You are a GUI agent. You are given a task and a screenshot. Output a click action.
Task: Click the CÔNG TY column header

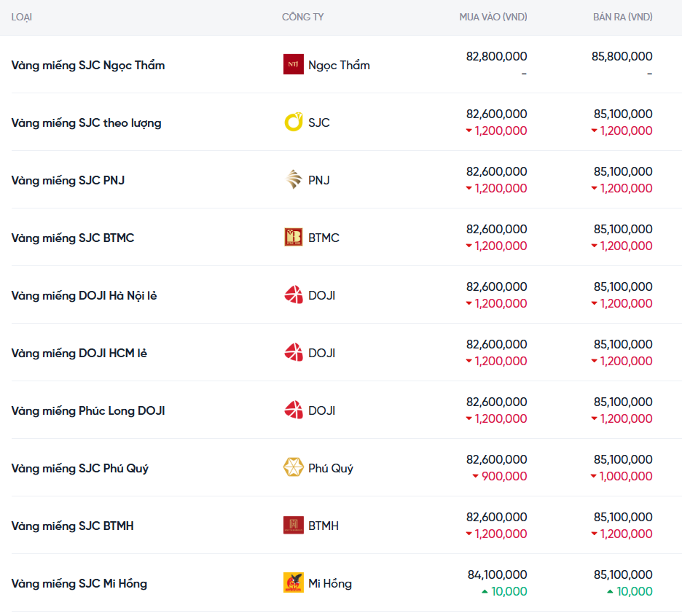click(x=302, y=17)
